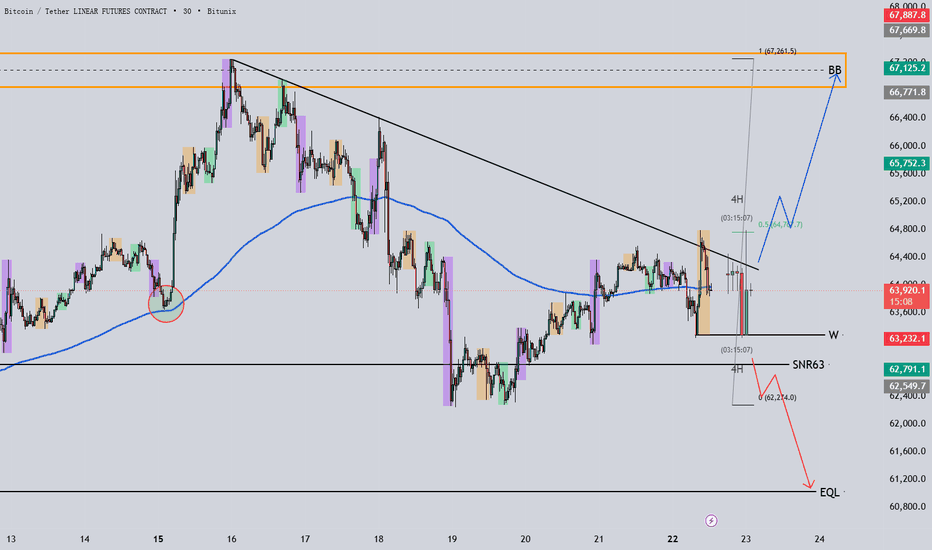Select the green 65,752.3 price label

[x=906, y=163]
